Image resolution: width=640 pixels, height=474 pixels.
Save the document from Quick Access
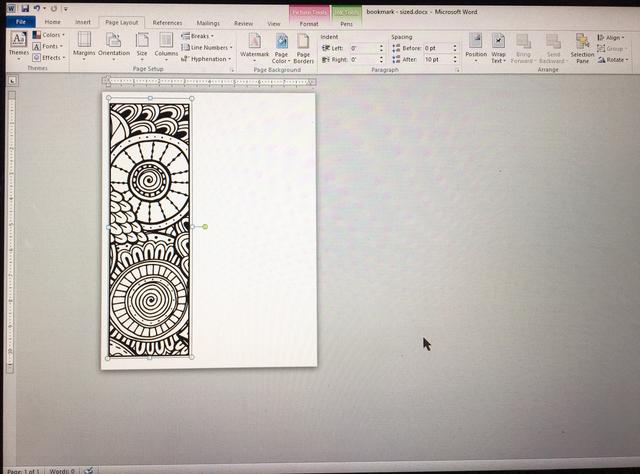pos(25,9)
